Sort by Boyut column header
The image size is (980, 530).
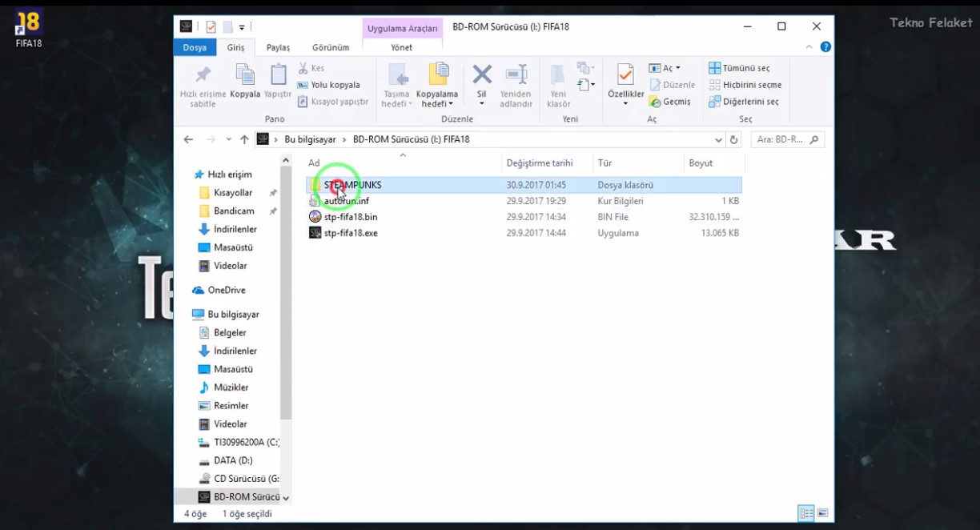(x=714, y=163)
